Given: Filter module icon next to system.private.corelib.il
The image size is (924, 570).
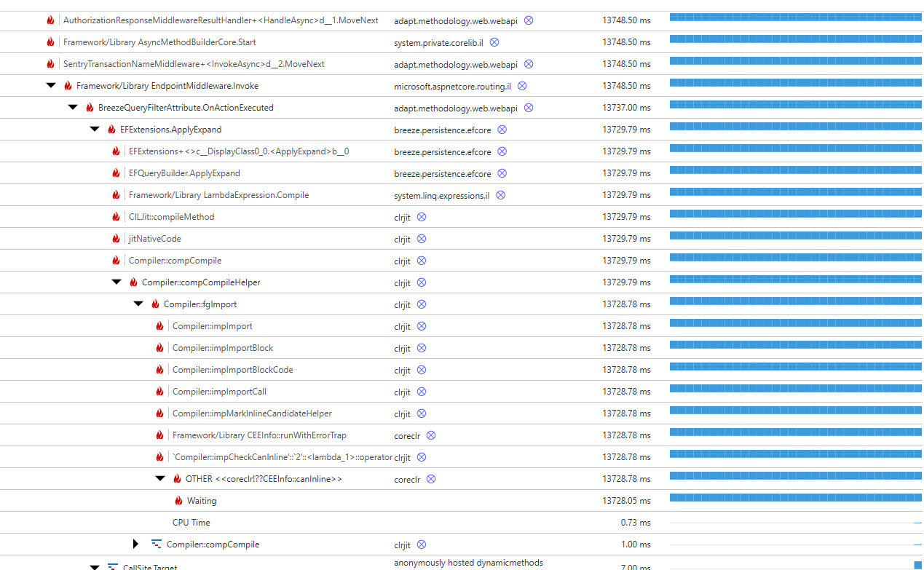Looking at the screenshot, I should [x=494, y=42].
